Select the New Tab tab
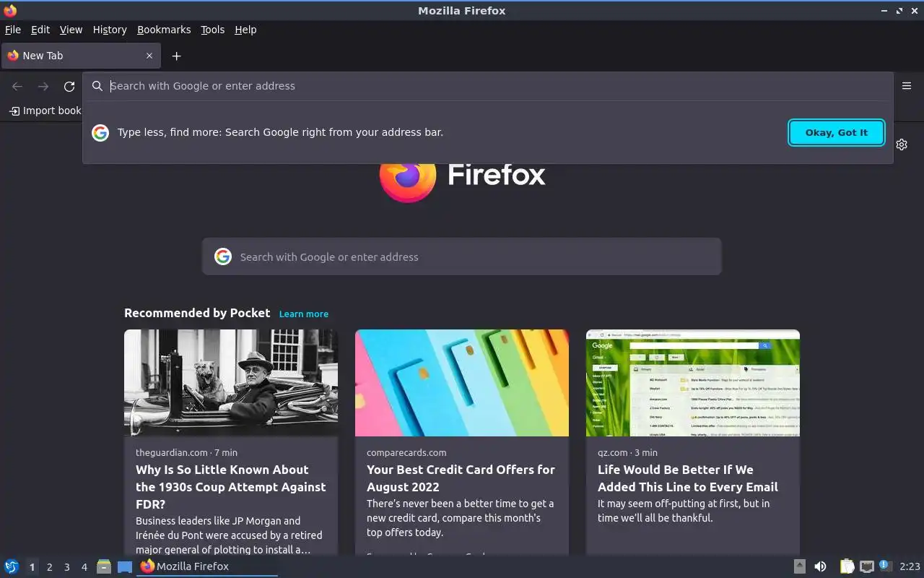 coord(80,56)
